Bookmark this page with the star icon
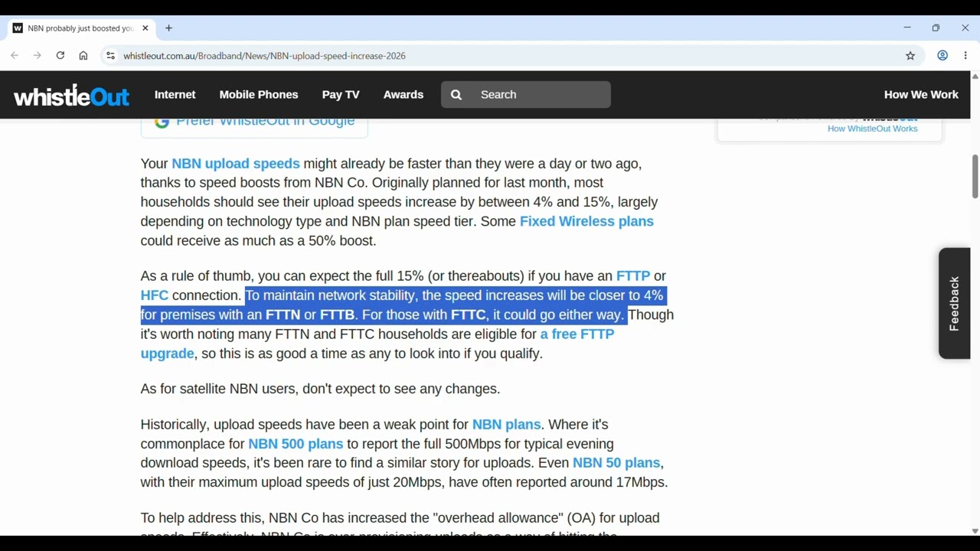 [910, 56]
